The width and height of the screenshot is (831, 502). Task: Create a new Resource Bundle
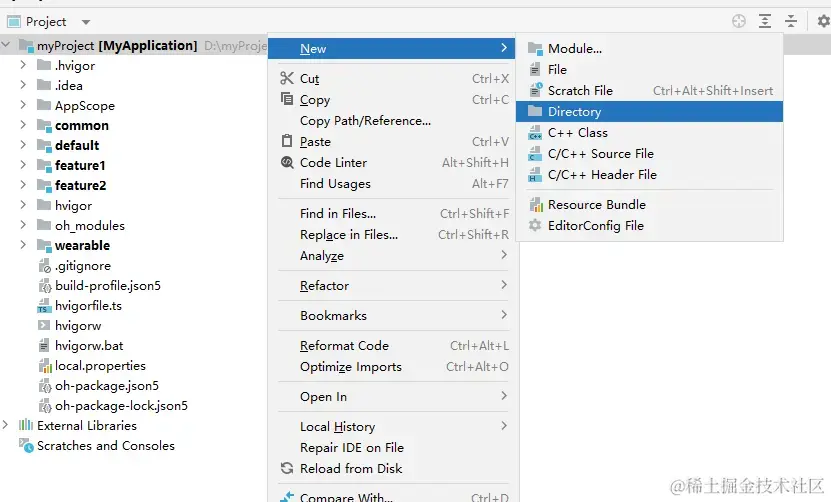point(649,205)
